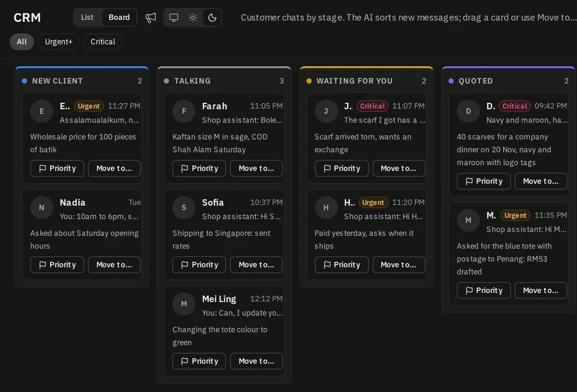Open Move to on Mei Ling's card
The image size is (577, 392).
256,361
